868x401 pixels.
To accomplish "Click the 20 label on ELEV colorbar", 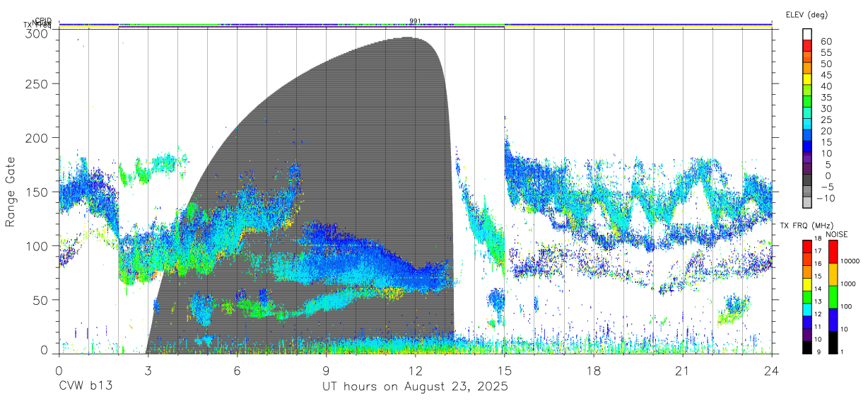I will (x=826, y=131).
